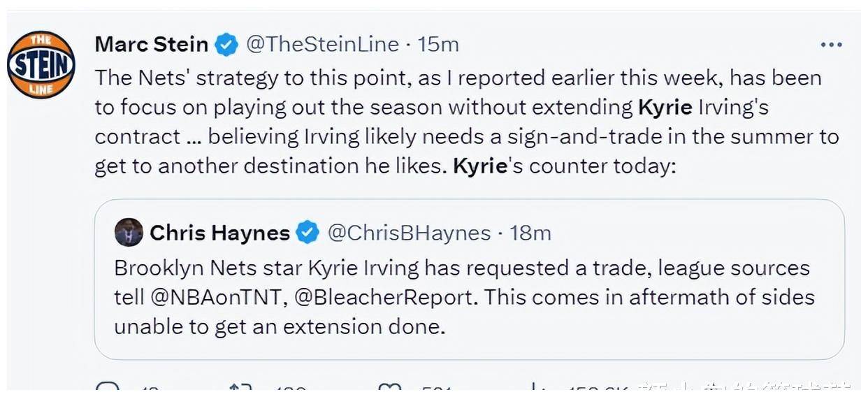Open Marc Stein's display name link
The width and height of the screenshot is (868, 397).
tap(152, 45)
